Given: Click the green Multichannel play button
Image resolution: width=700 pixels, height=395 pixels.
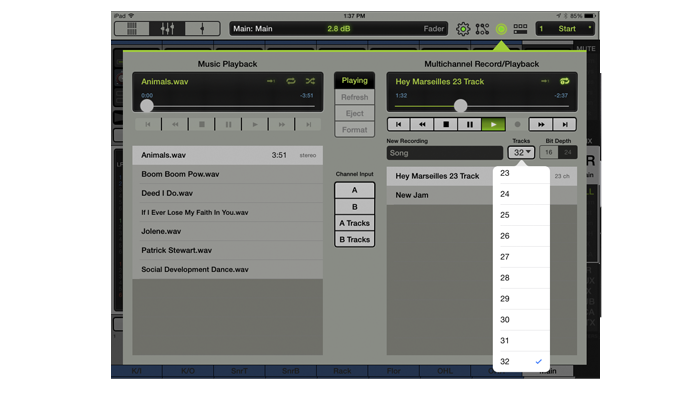Looking at the screenshot, I should [493, 125].
